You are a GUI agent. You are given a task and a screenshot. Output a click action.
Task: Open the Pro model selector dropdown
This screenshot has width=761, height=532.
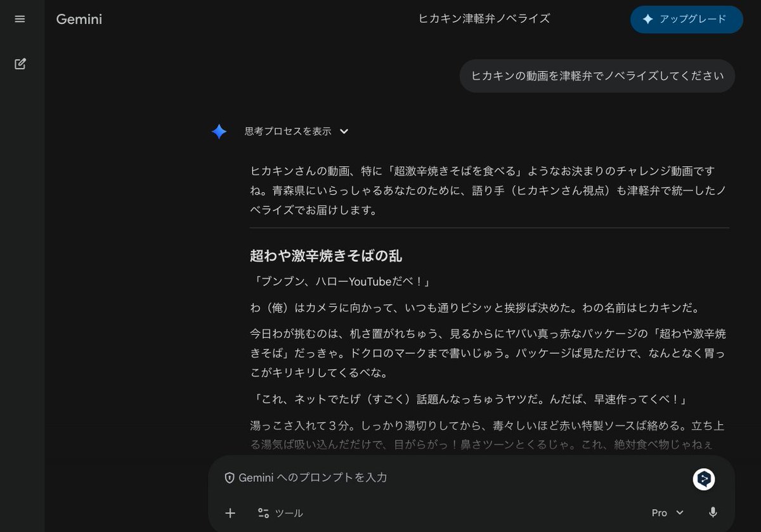(x=668, y=513)
